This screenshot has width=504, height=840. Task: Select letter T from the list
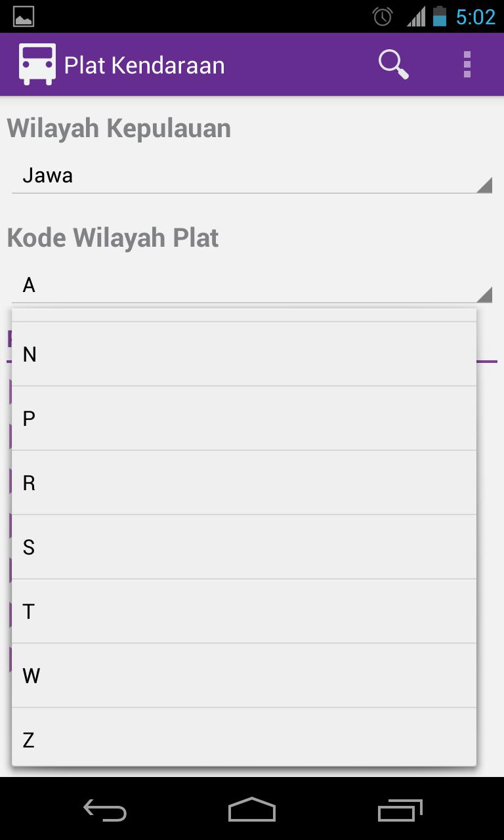pyautogui.click(x=243, y=610)
